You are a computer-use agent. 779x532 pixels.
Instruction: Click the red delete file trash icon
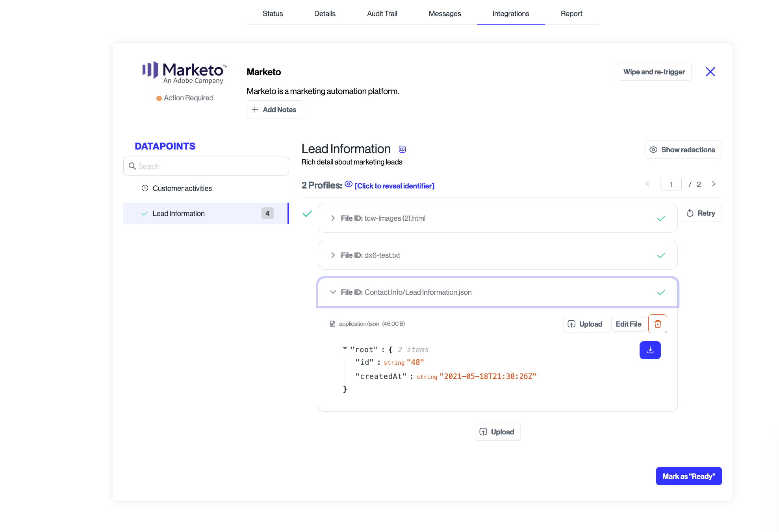(x=657, y=324)
